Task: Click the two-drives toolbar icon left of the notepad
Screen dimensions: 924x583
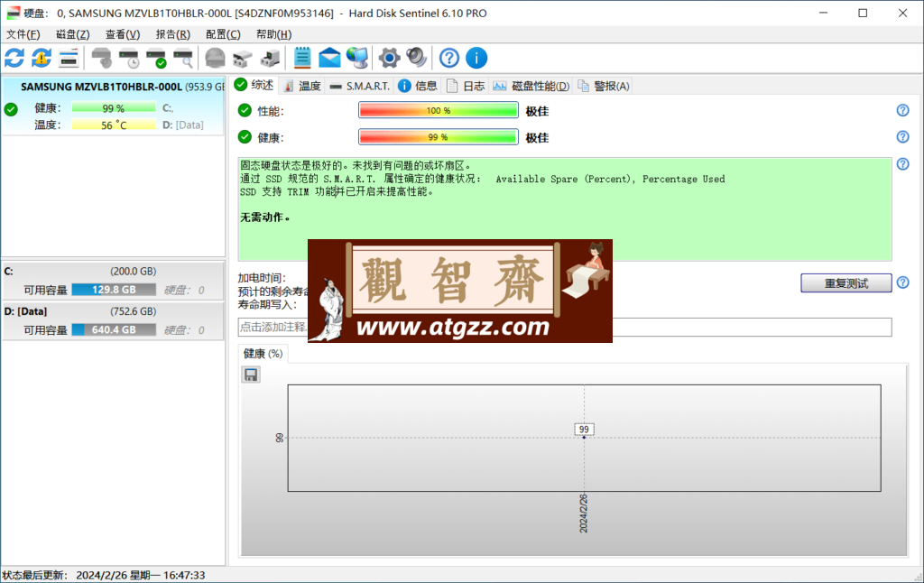Action: click(x=242, y=58)
